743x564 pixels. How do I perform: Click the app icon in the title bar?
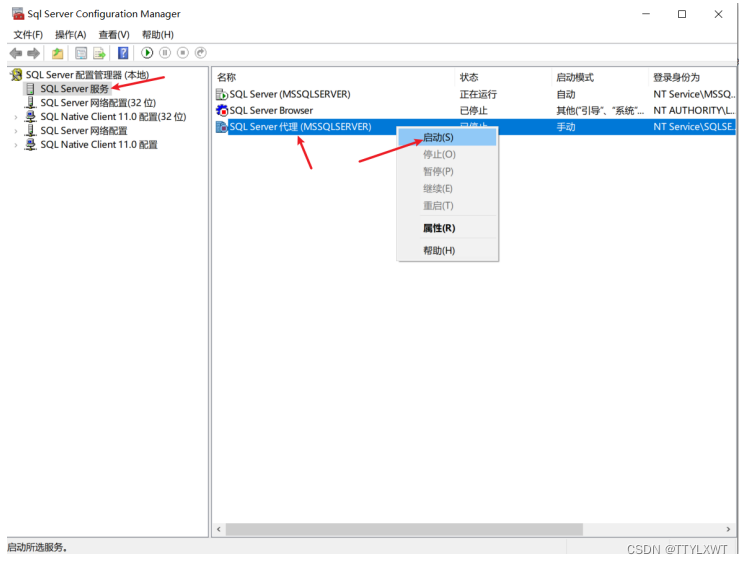[x=18, y=14]
